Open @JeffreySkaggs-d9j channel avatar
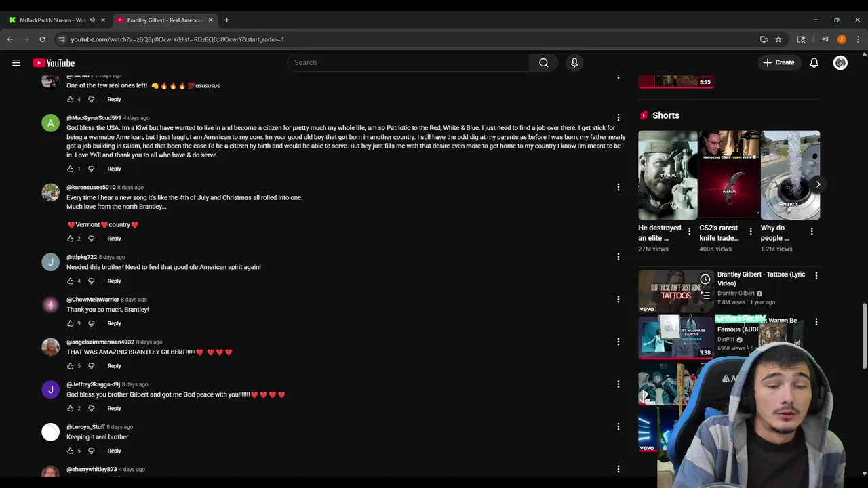The image size is (868, 488). coord(50,390)
